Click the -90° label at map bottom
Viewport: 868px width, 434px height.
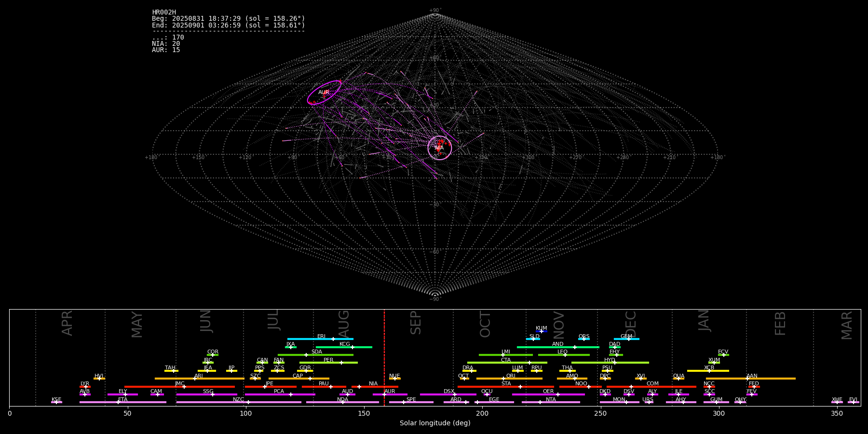(435, 299)
